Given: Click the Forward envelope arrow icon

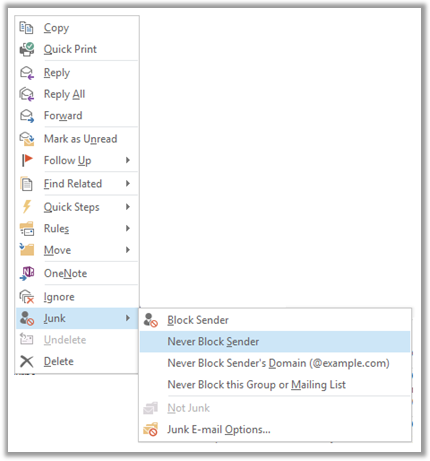Looking at the screenshot, I should [x=27, y=116].
